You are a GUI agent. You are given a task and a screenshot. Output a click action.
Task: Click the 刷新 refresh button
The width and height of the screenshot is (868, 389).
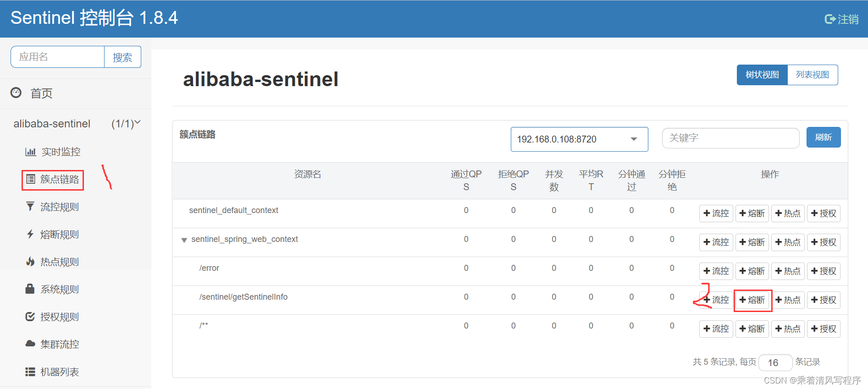click(824, 137)
